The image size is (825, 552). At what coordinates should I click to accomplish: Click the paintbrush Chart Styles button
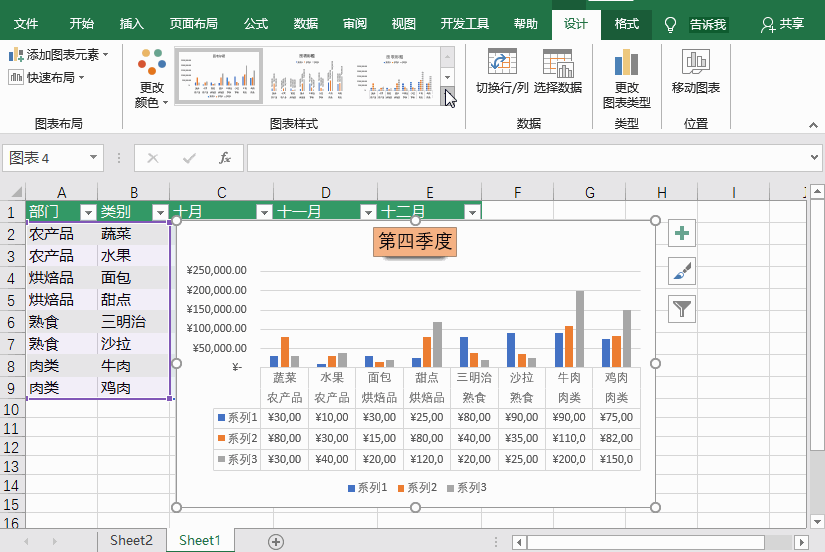682,271
